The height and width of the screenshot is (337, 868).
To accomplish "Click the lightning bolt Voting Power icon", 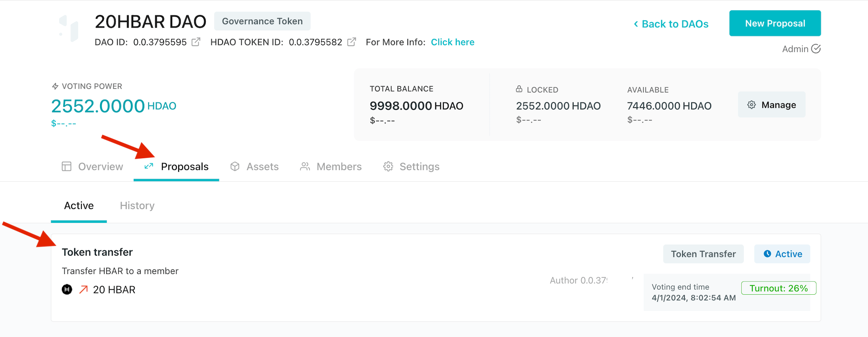I will 55,86.
